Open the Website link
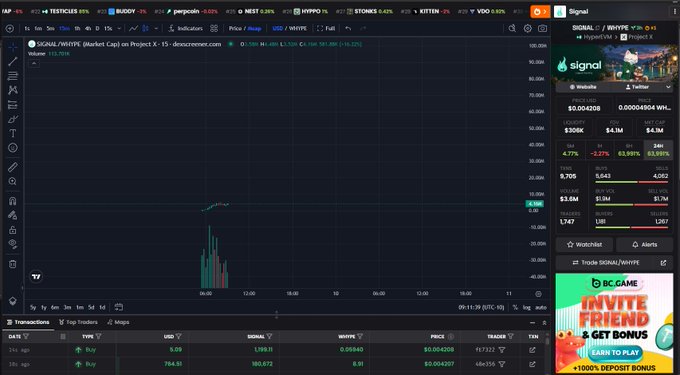This screenshot has width=680, height=375. tap(583, 87)
